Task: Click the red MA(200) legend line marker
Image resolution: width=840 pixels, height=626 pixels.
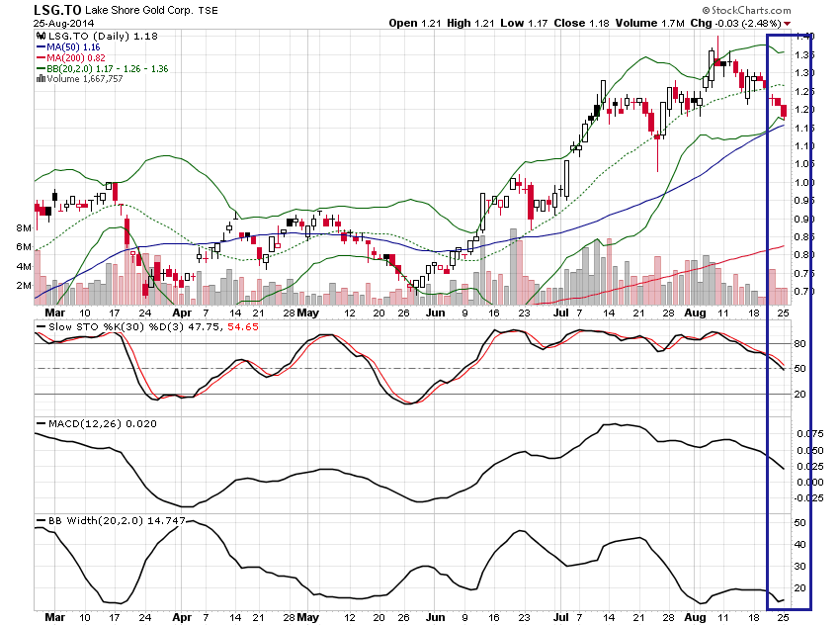Action: pos(41,58)
